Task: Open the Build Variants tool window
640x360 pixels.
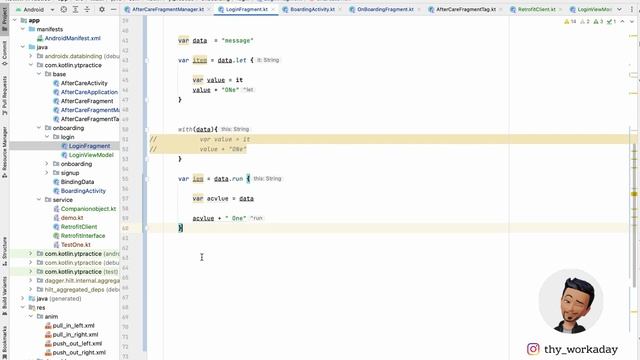Action: tap(4, 296)
